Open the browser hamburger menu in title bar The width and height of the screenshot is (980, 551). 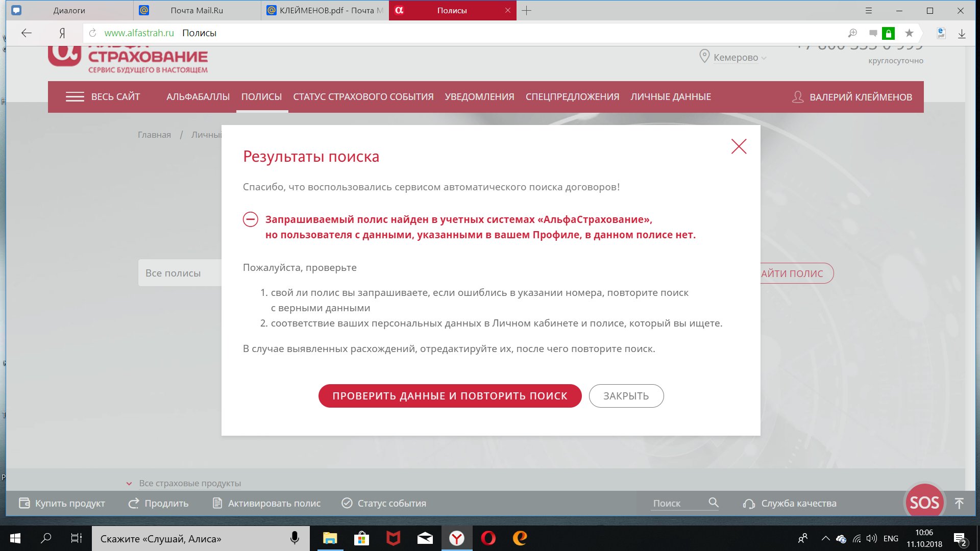[x=869, y=10]
